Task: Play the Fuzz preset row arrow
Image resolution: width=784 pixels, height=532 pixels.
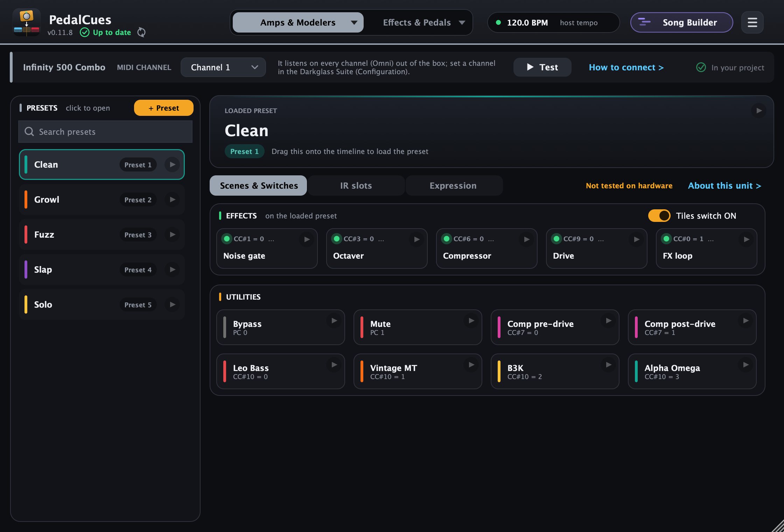Action: point(172,234)
